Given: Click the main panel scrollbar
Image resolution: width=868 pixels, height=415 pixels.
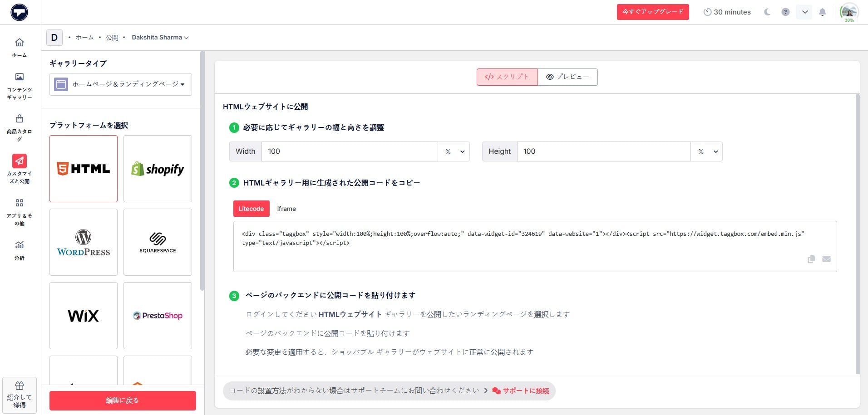Looking at the screenshot, I should pyautogui.click(x=858, y=234).
